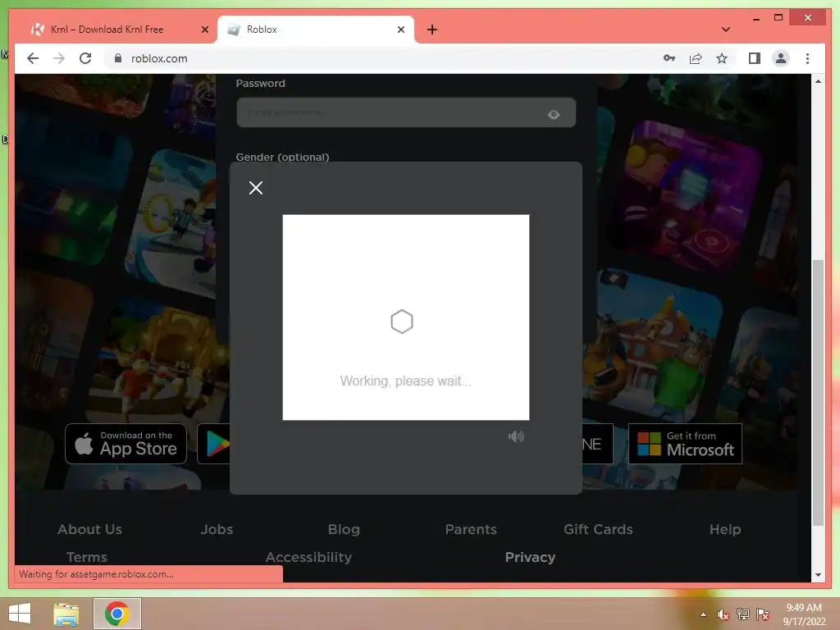Screen dimensions: 840x630
Task: Open the Terms footer link
Action: 87,557
